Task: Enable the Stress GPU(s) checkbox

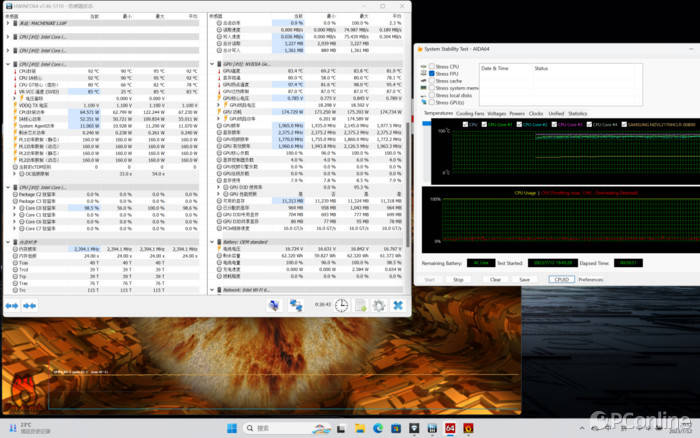Action: click(x=431, y=102)
